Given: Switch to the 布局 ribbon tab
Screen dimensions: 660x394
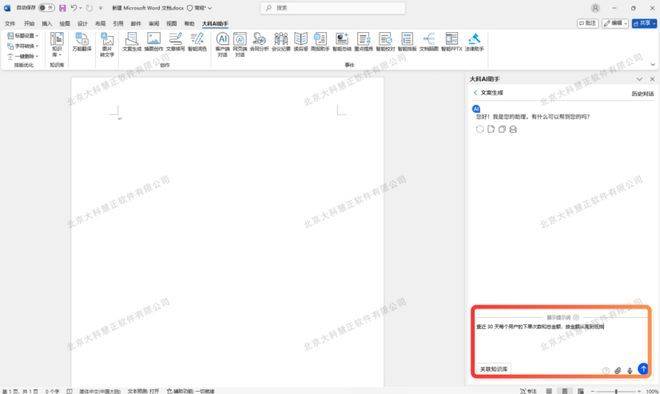Looking at the screenshot, I should coord(100,24).
